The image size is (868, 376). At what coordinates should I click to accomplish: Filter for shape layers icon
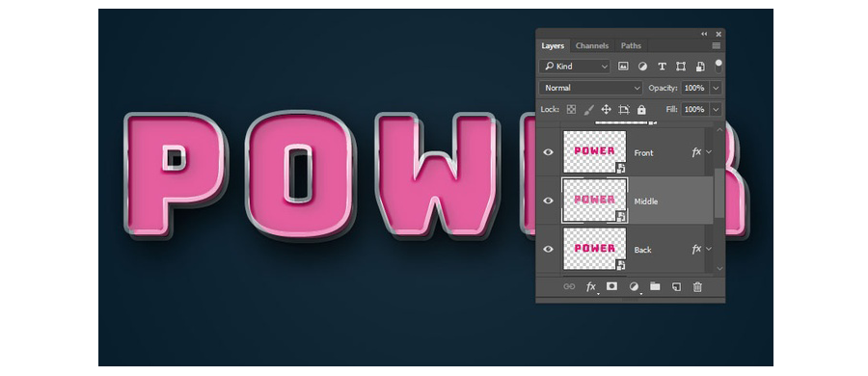[681, 67]
